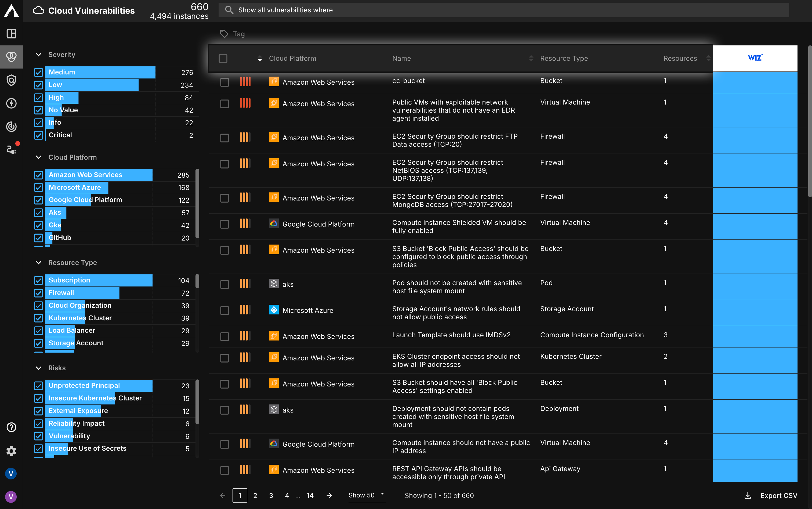Go to previous page arrow
This screenshot has height=509, width=812.
(223, 495)
